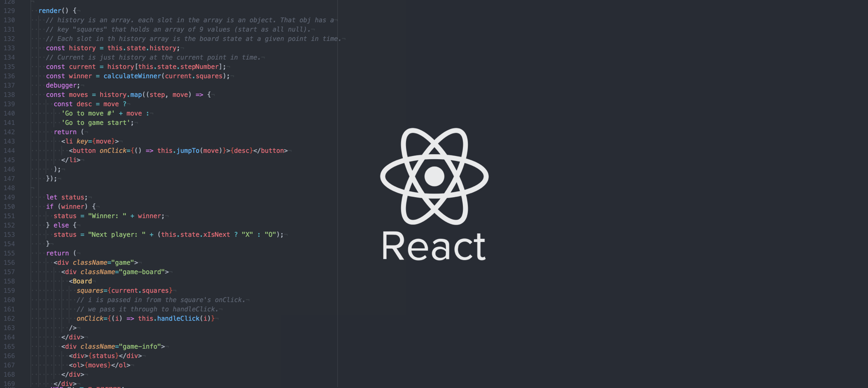Viewport: 868px width, 388px height.
Task: Click the "let status;" declaration
Action: click(67, 197)
